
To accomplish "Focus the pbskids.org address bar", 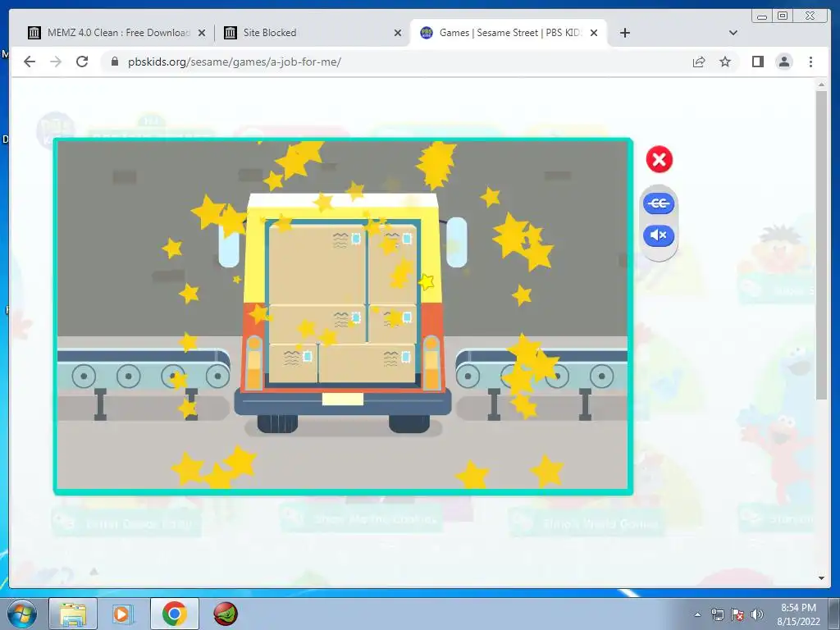I will coord(396,62).
